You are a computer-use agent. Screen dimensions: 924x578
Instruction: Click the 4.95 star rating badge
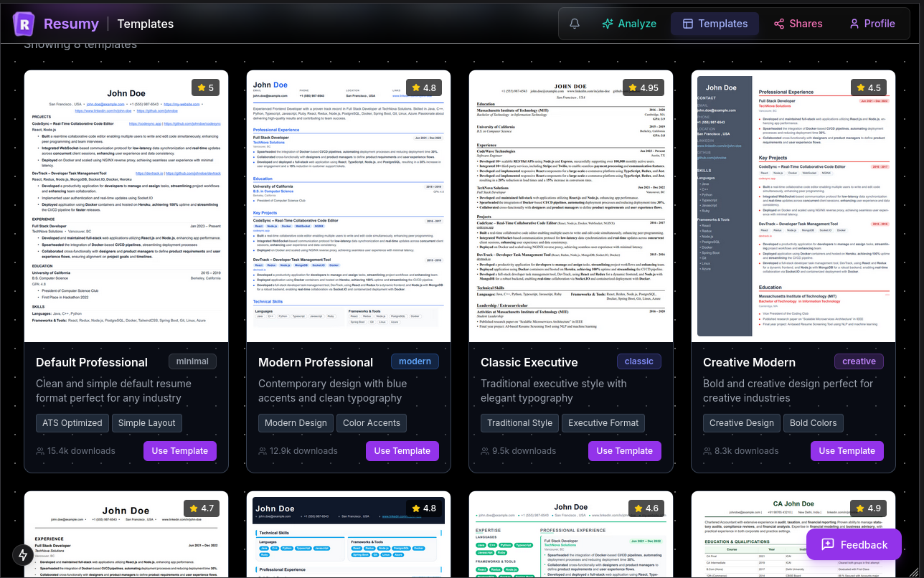[x=643, y=87]
